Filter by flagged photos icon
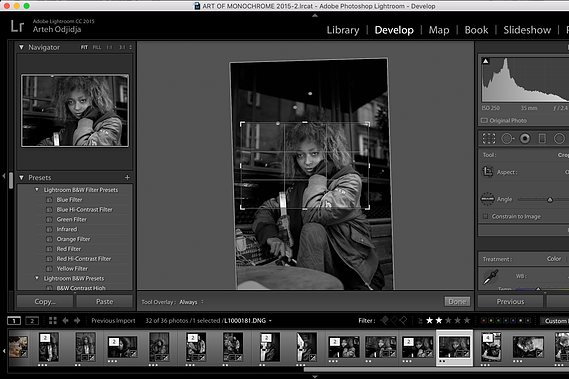 click(x=384, y=320)
